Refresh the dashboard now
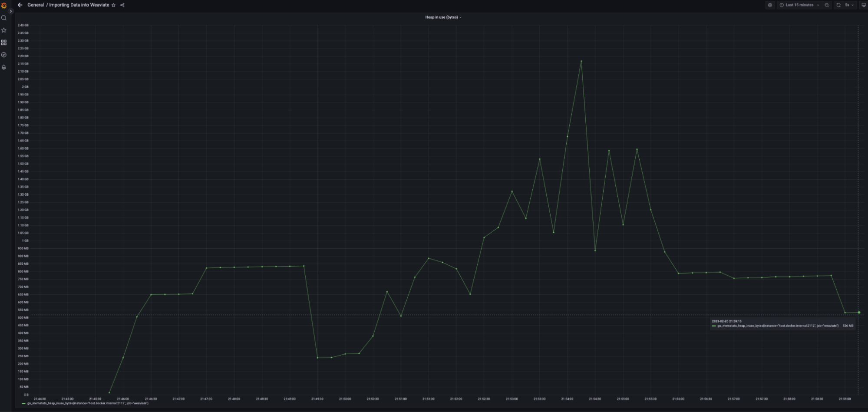868x412 pixels. pos(838,5)
